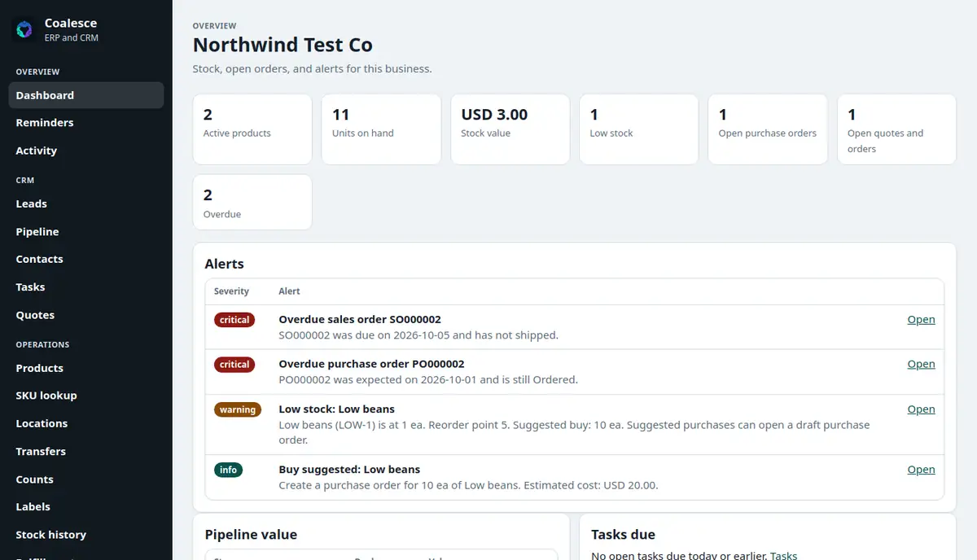Click the Open quotes and orders card
The image size is (977, 560).
[x=896, y=129]
